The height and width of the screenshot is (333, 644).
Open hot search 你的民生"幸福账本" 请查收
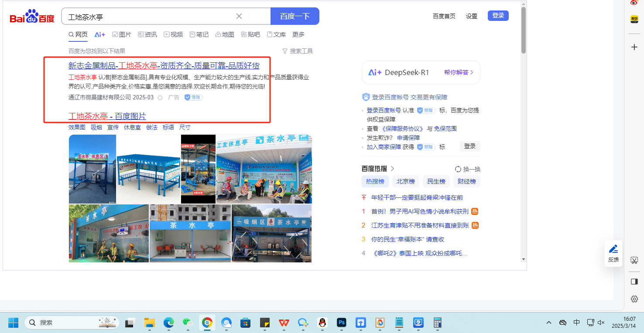408,239
